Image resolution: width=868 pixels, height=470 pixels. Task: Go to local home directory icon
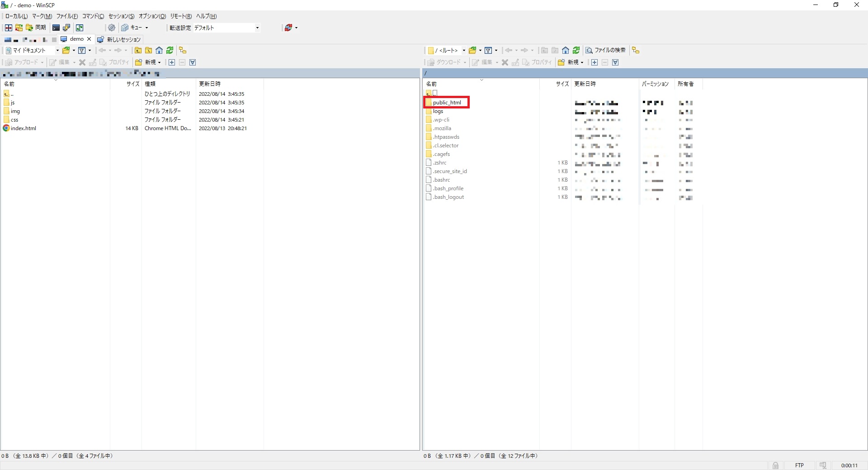[x=159, y=50]
